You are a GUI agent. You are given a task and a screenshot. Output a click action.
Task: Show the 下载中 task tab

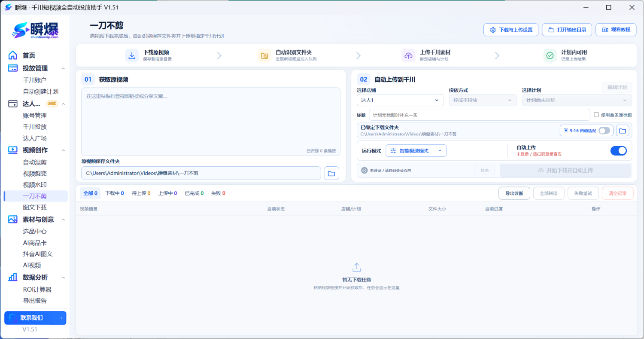pos(115,193)
